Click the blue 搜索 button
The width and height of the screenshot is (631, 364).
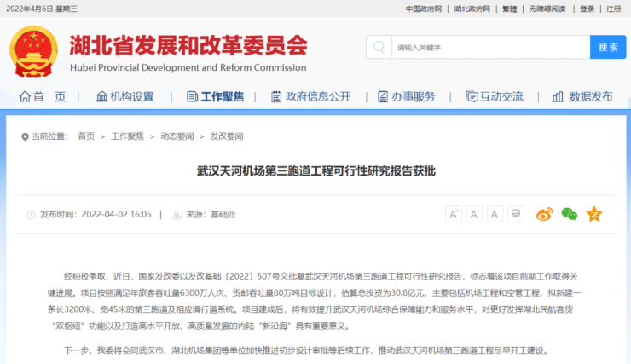(x=608, y=47)
